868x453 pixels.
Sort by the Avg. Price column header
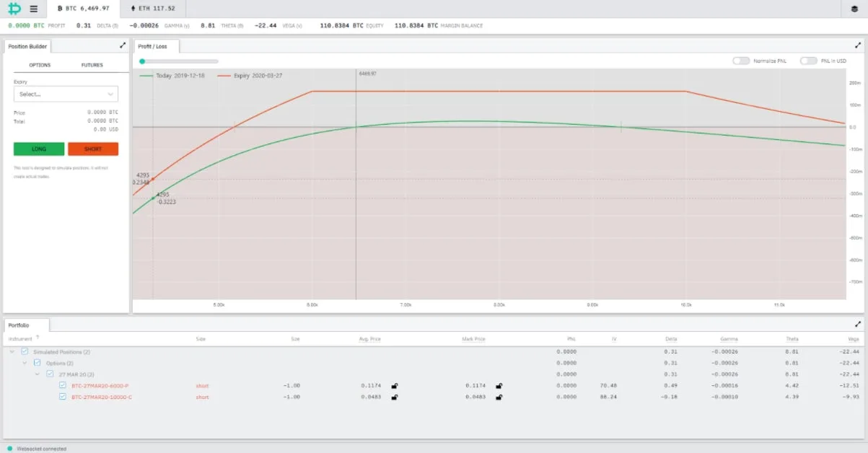pyautogui.click(x=369, y=338)
